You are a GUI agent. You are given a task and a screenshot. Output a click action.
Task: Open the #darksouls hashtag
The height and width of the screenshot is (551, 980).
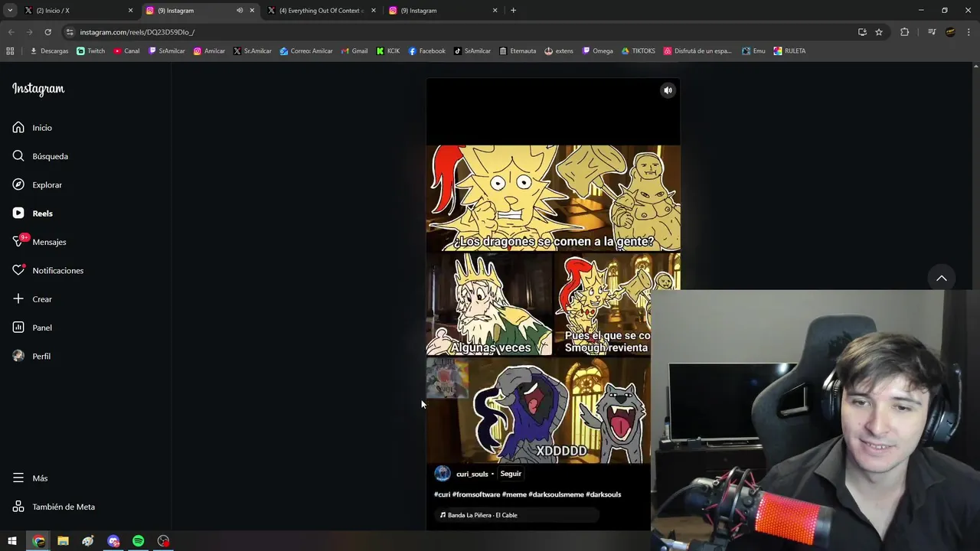[x=603, y=494]
